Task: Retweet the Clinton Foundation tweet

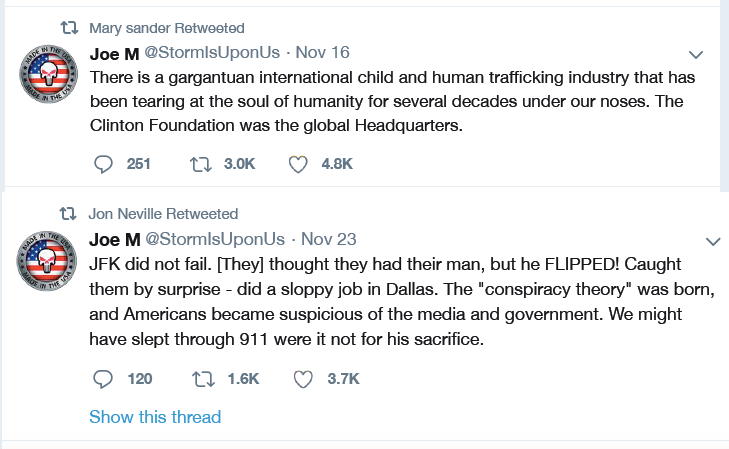Action: (x=201, y=164)
